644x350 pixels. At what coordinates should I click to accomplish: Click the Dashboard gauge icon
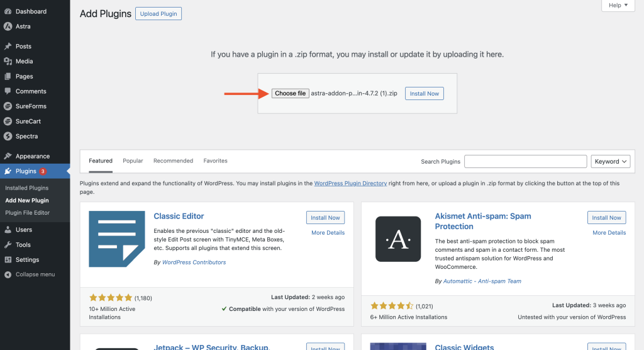(x=8, y=11)
